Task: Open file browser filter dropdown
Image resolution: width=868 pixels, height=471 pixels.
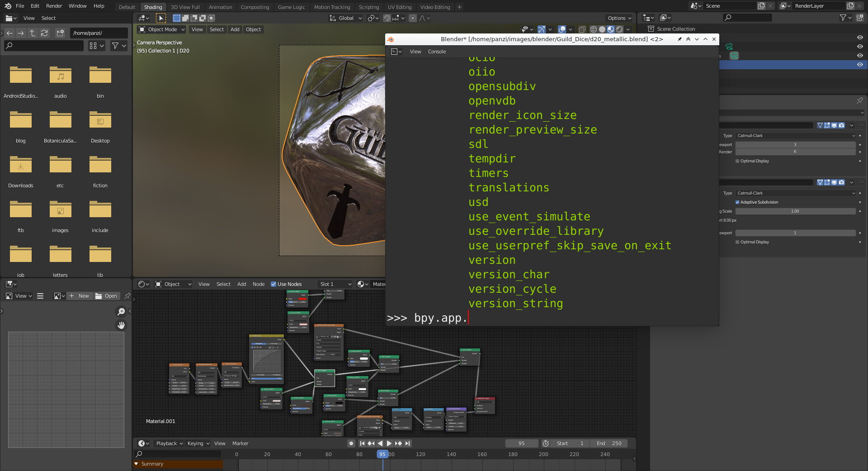Action: point(119,46)
